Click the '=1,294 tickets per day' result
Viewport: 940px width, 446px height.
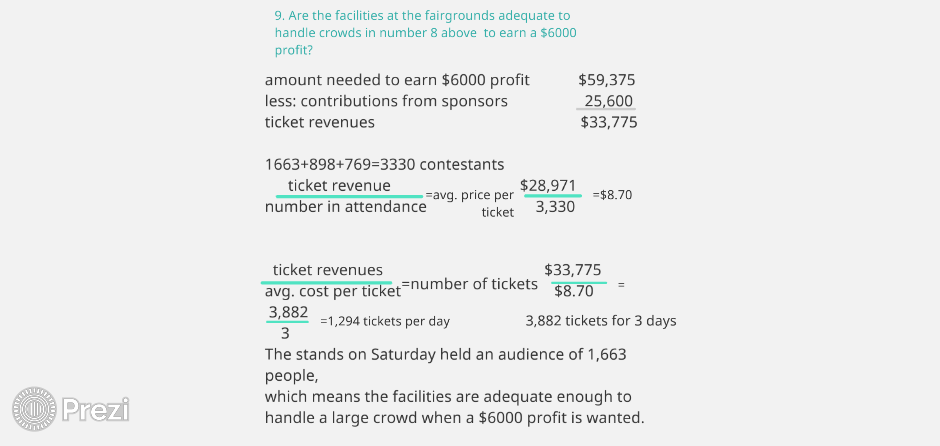[385, 321]
